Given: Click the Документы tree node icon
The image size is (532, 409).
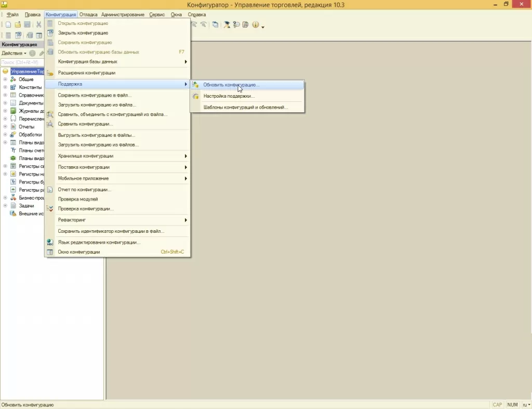Looking at the screenshot, I should [x=13, y=103].
